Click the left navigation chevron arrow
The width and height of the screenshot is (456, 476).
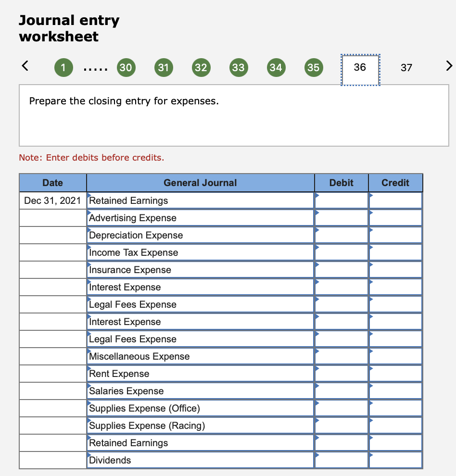pos(25,66)
